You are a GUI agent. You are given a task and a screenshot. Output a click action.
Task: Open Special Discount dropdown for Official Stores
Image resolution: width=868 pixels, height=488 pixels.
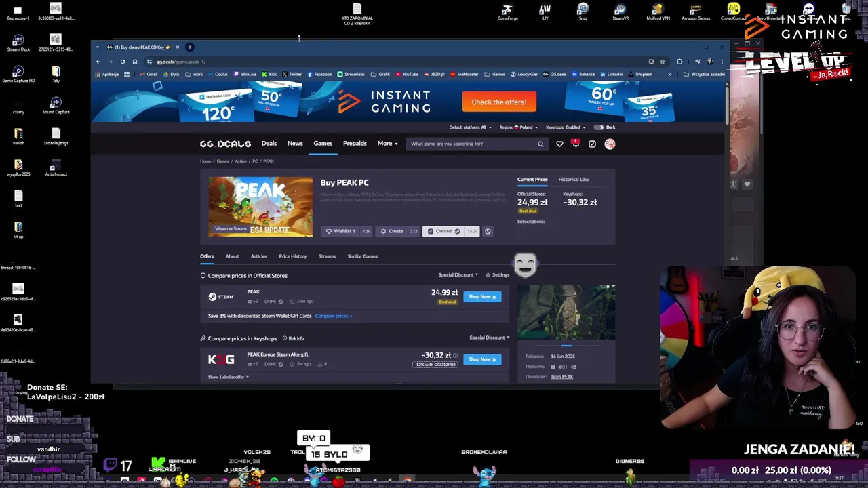pos(458,275)
